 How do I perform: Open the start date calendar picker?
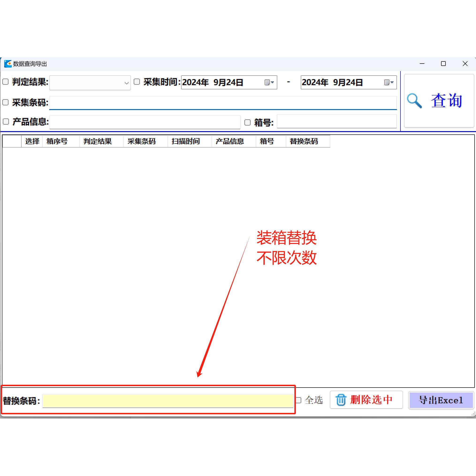[x=270, y=83]
